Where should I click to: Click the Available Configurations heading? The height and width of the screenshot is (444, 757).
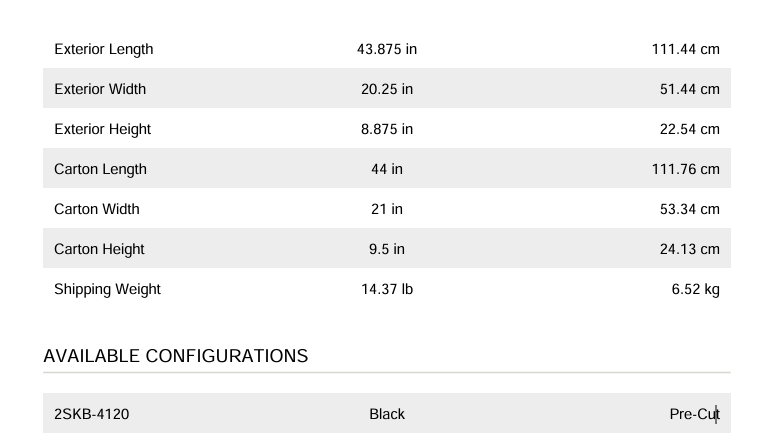(176, 356)
